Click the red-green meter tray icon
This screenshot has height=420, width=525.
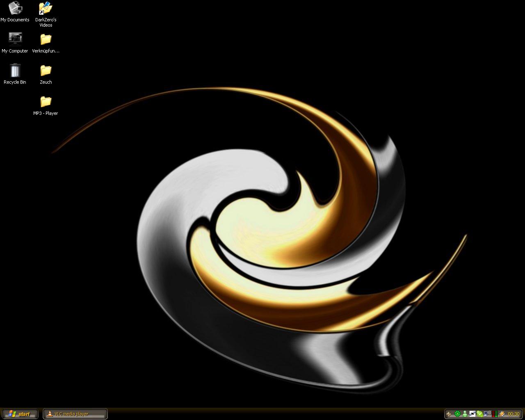click(495, 414)
